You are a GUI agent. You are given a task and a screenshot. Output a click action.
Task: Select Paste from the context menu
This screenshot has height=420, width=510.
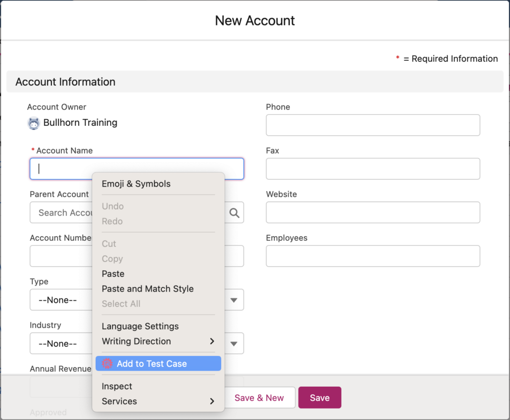coord(113,274)
